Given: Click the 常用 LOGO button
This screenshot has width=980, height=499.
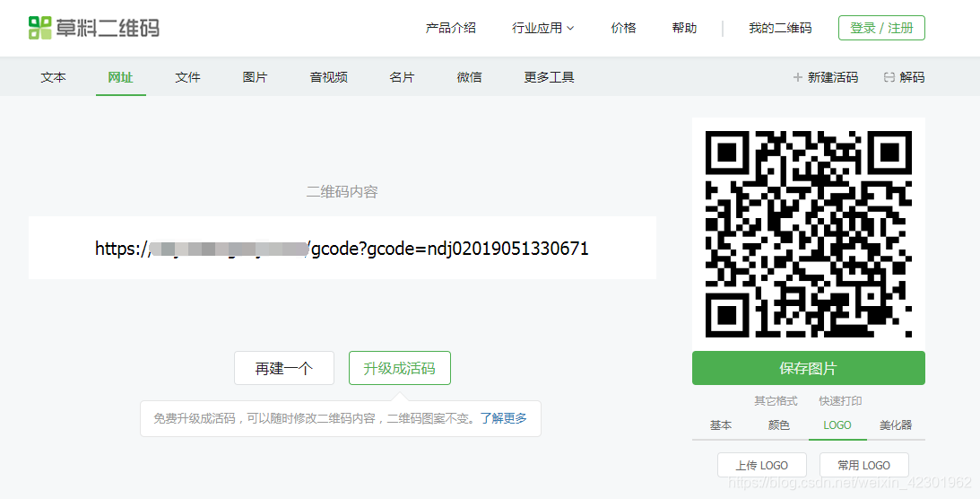Looking at the screenshot, I should click(863, 465).
